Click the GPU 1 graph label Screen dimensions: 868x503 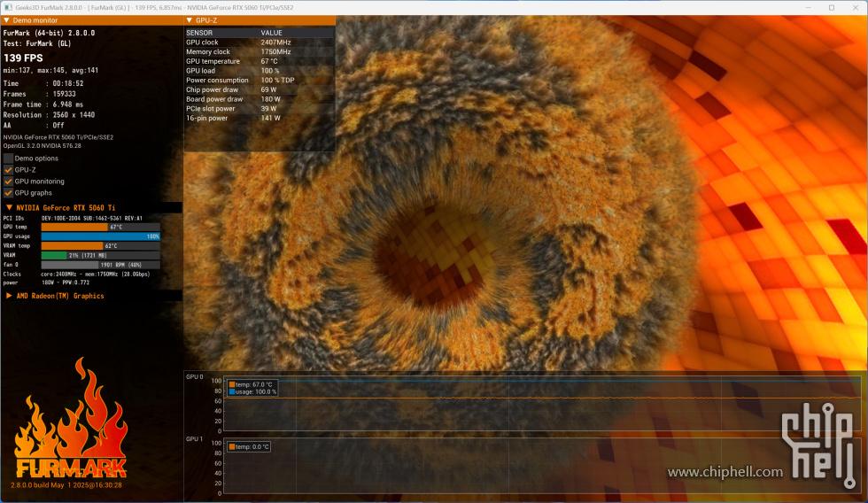(194, 439)
